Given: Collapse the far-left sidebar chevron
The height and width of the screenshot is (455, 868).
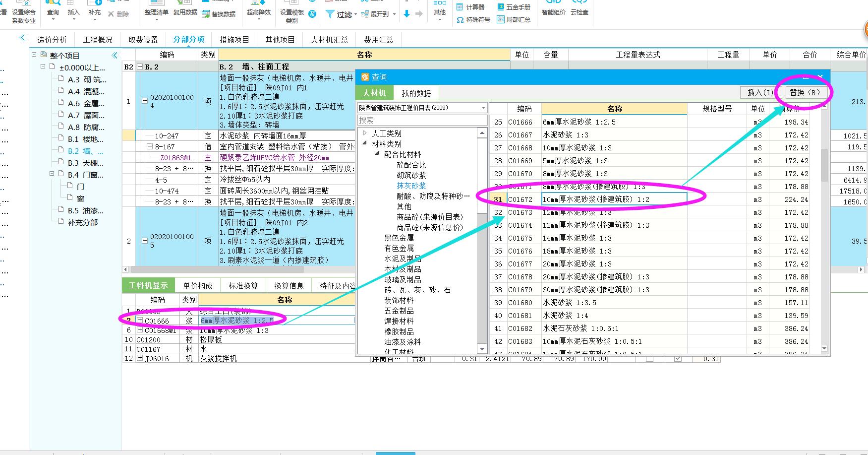Looking at the screenshot, I should [x=22, y=37].
